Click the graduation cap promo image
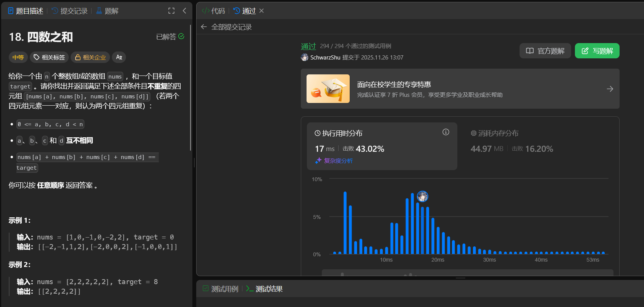The height and width of the screenshot is (307, 644). 328,89
